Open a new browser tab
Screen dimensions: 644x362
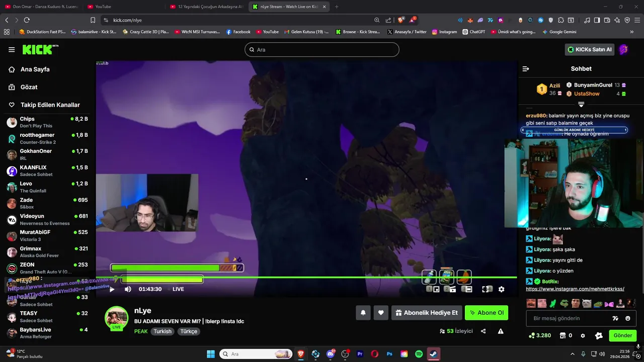[337, 7]
